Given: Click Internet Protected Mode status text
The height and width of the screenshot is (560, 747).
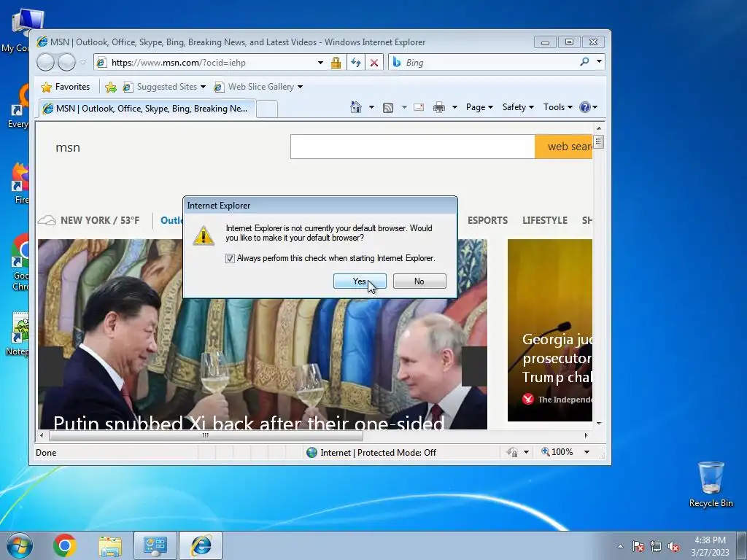Looking at the screenshot, I should tap(378, 453).
